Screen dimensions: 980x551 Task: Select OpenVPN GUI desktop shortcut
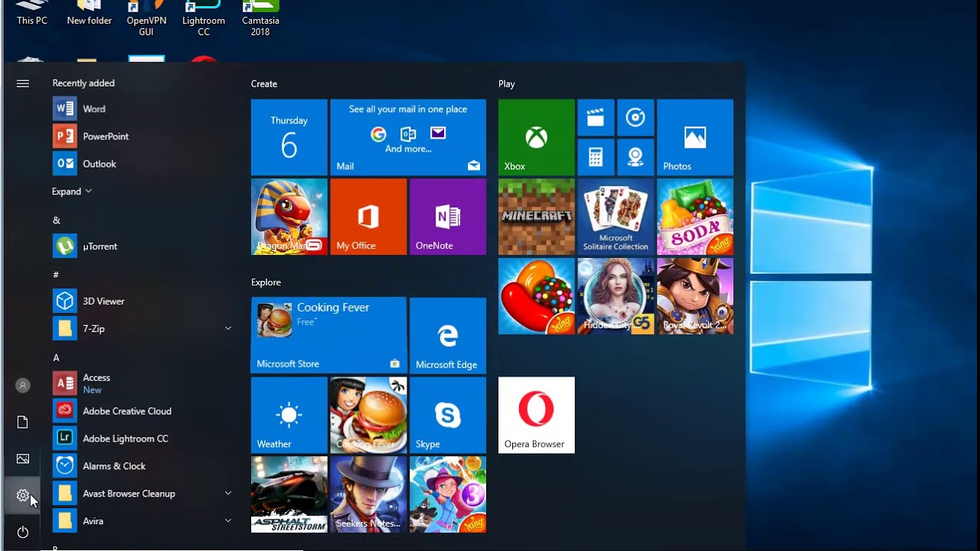coord(146,18)
